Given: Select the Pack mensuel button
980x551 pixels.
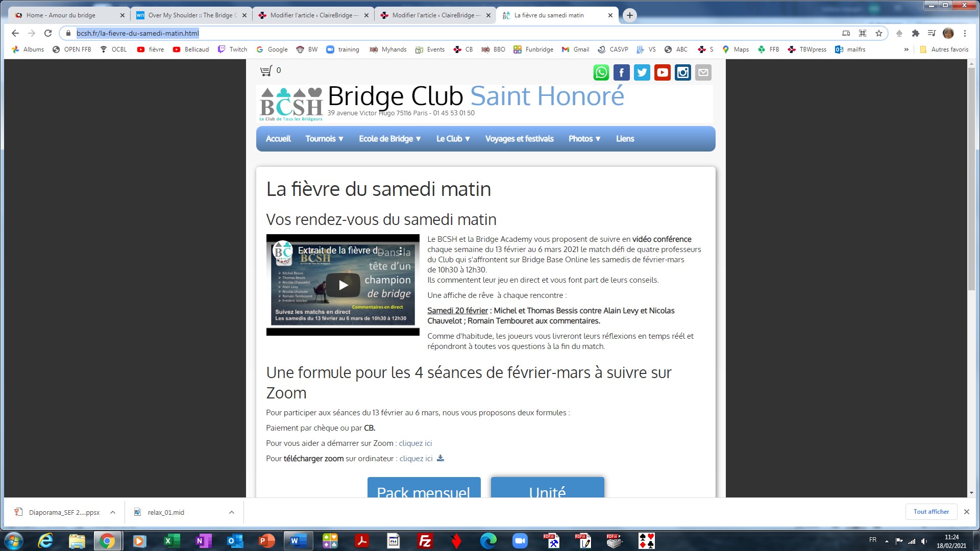Looking at the screenshot, I should pos(424,488).
